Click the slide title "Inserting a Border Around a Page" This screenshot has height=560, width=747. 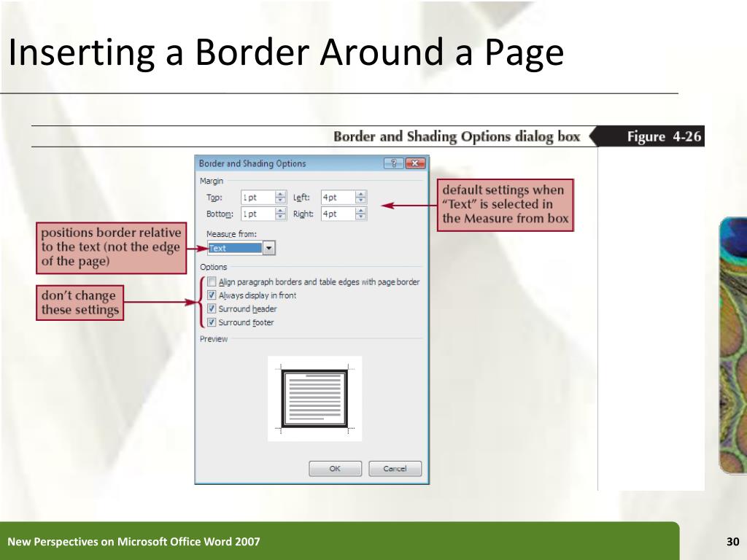click(286, 52)
